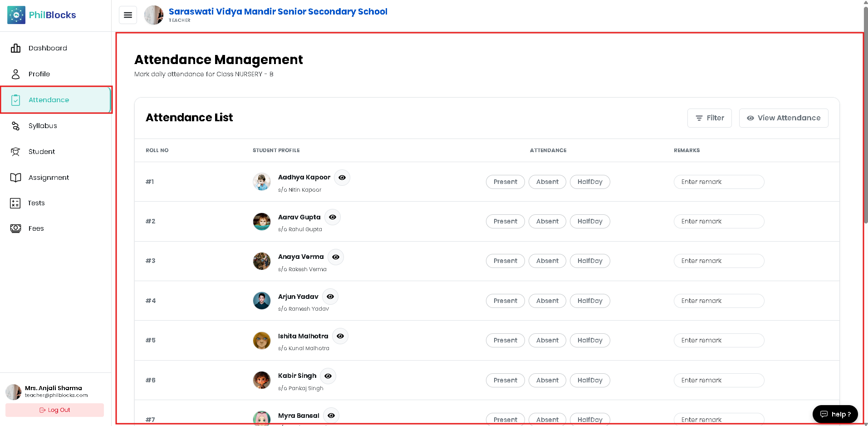Mark Arjun Yadav as Present
Screen dimensions: 868x426
pyautogui.click(x=505, y=301)
